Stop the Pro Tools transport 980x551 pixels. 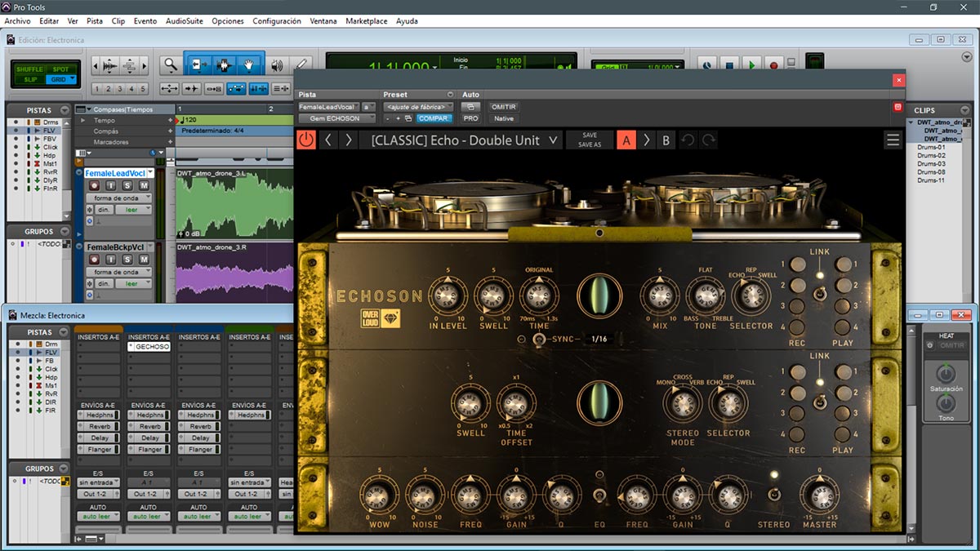(x=731, y=64)
